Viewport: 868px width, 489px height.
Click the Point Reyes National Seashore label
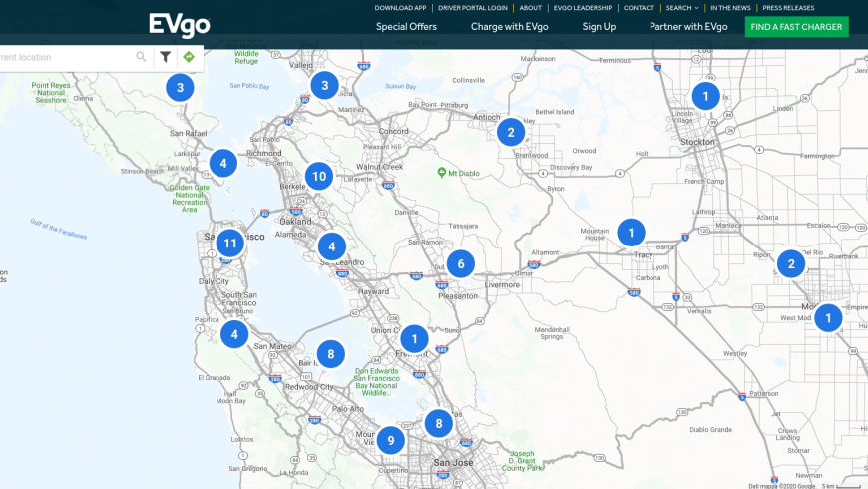[x=51, y=93]
